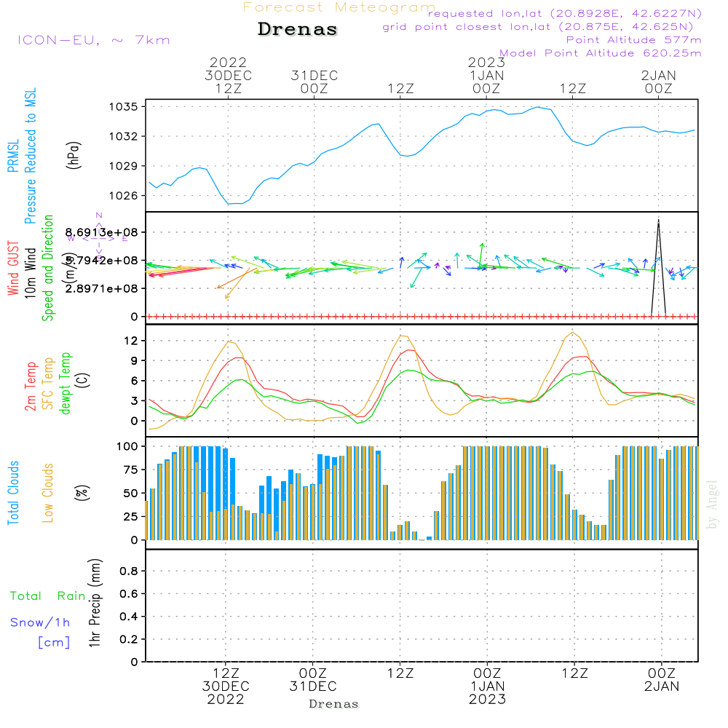The image size is (728, 728).
Task: Click the Model Point Altitude 620.25m text
Action: coord(600,53)
